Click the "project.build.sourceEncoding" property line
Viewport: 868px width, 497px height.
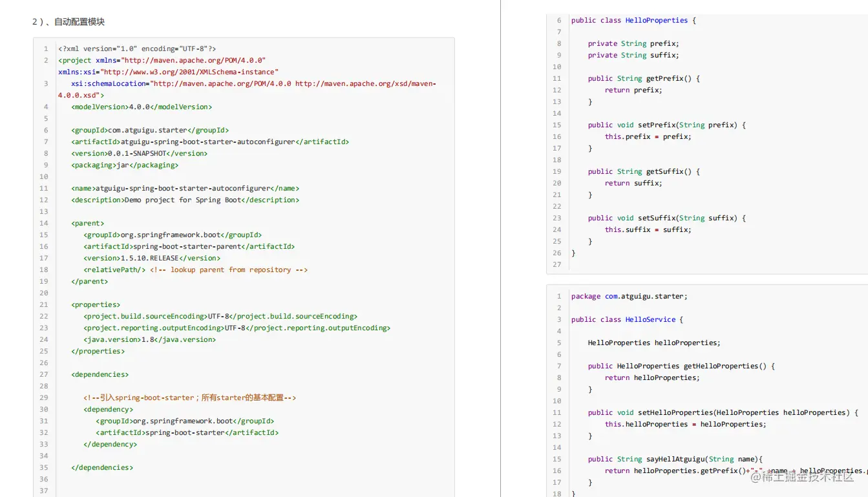(220, 316)
